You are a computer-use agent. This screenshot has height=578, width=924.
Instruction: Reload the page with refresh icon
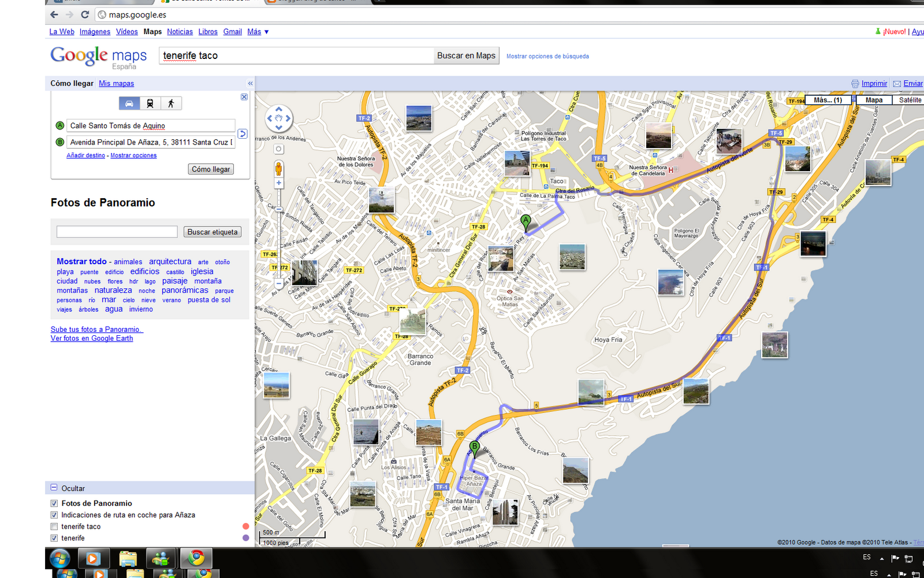pos(85,14)
